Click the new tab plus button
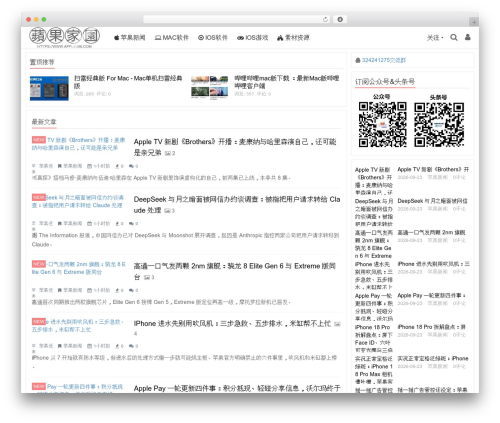 coord(473,22)
